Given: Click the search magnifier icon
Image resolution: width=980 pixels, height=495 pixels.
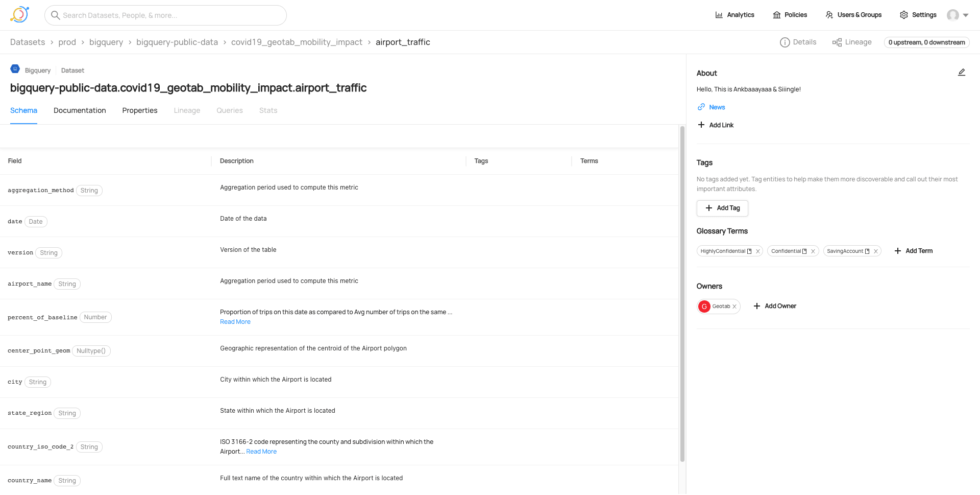Looking at the screenshot, I should coord(55,15).
